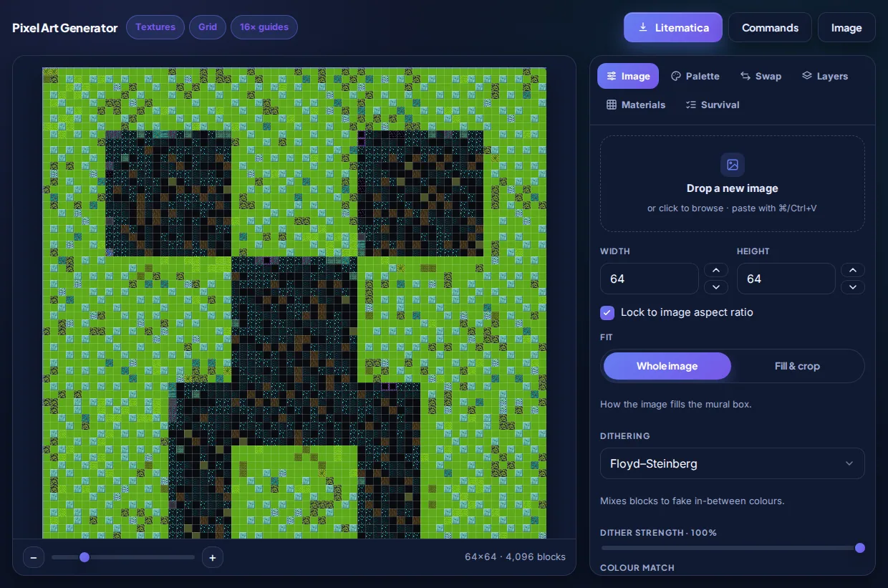This screenshot has width=888, height=588.
Task: Adjust the dither strength slider handle
Action: point(860,548)
